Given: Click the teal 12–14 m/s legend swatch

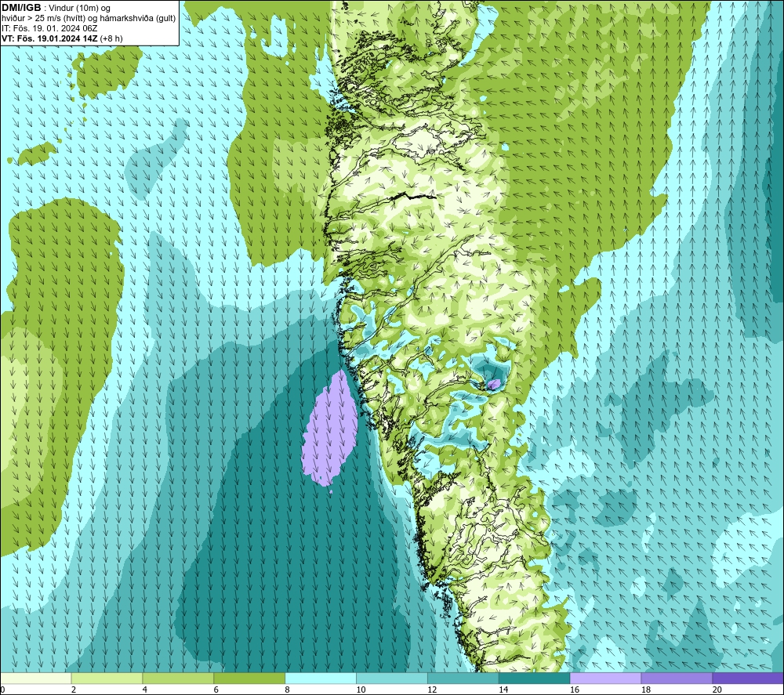Looking at the screenshot, I should (x=463, y=678).
